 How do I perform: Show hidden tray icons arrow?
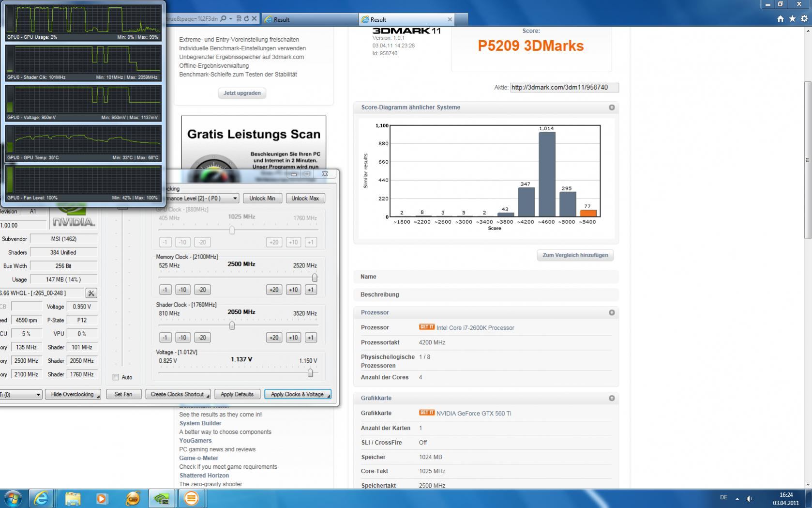coord(737,498)
